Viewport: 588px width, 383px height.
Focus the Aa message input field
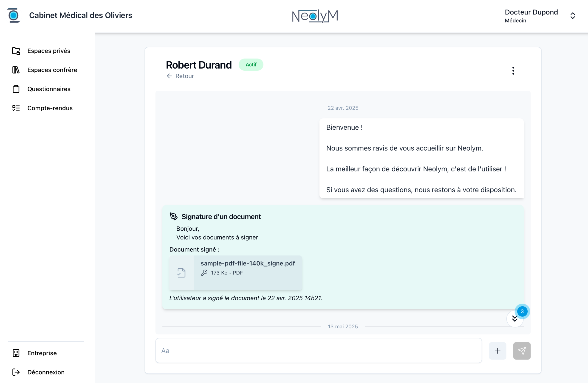click(318, 350)
